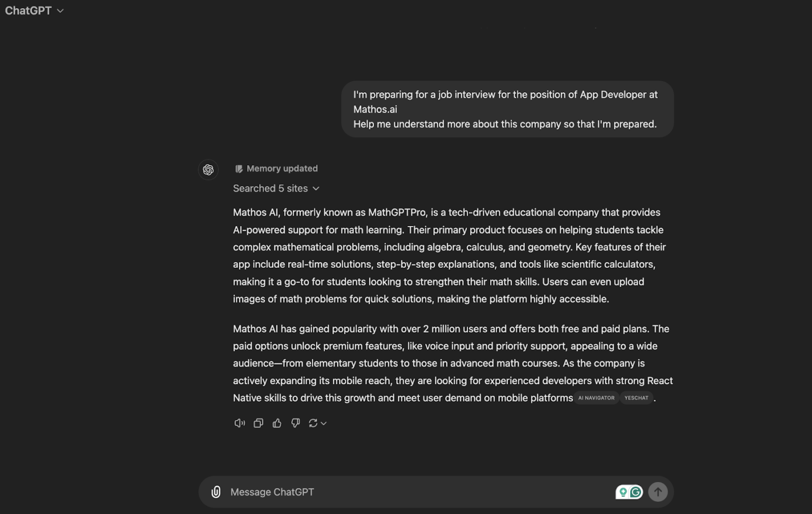Attach a file with the paperclip icon
812x514 pixels.
point(215,491)
